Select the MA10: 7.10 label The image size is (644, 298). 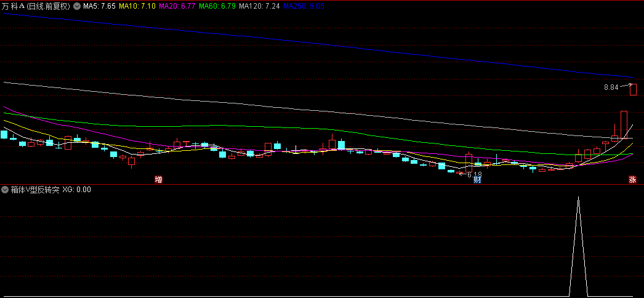[137, 6]
